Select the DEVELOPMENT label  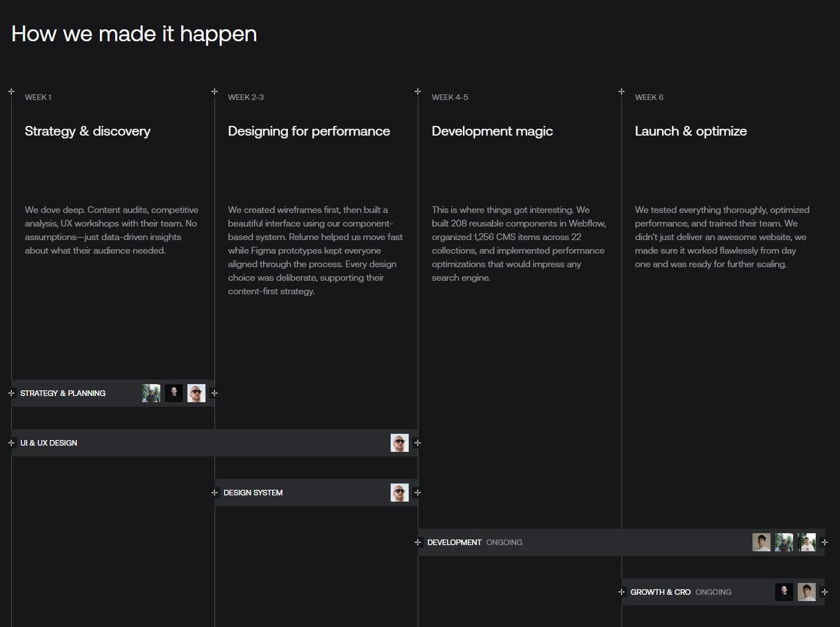(454, 542)
